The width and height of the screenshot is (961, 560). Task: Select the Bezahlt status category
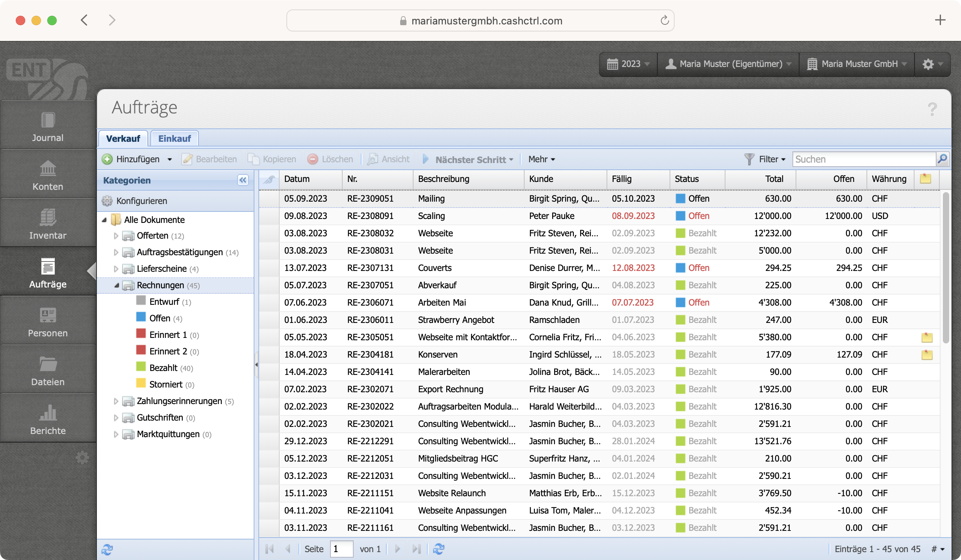coord(163,368)
